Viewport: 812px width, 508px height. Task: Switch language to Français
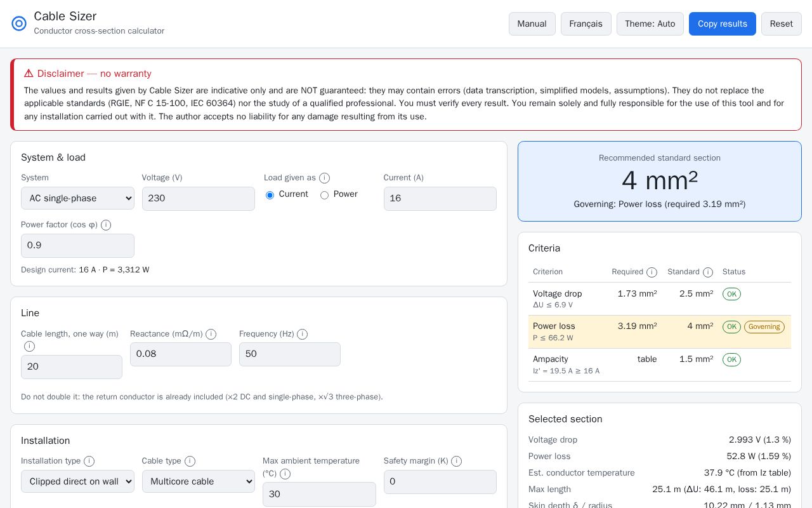click(x=586, y=23)
